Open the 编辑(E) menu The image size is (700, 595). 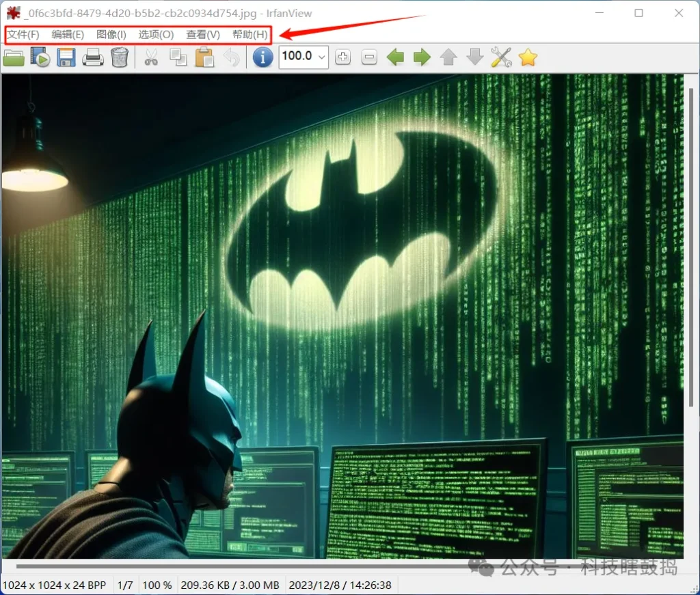click(68, 34)
